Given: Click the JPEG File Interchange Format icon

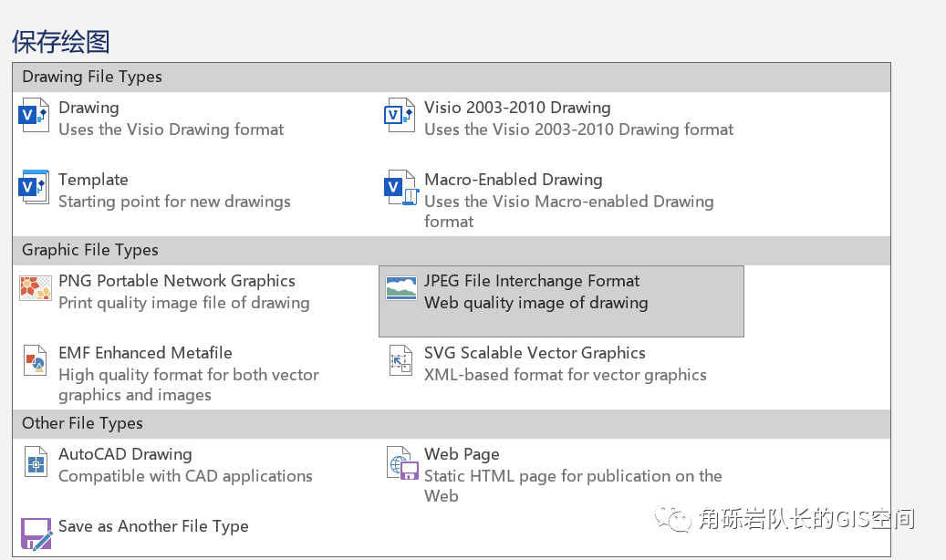Looking at the screenshot, I should 401,288.
